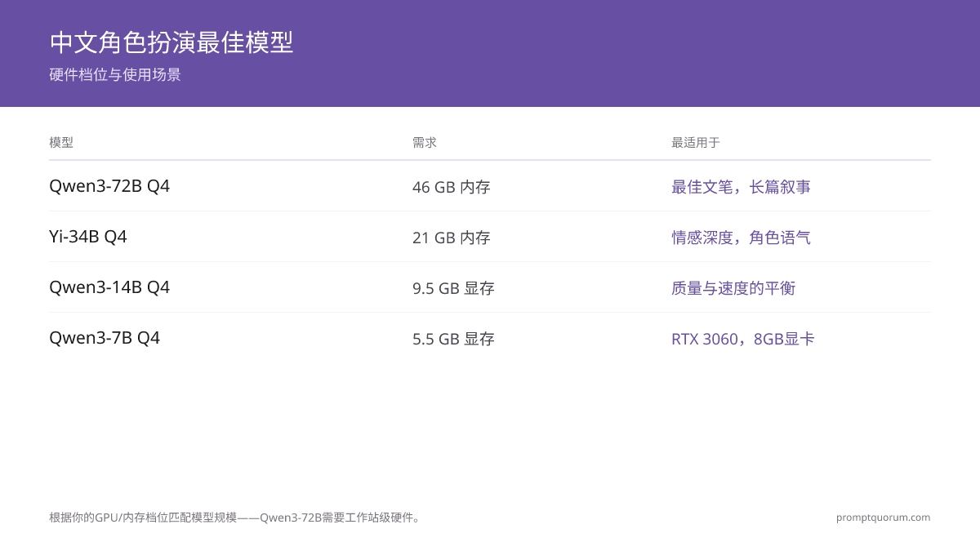Screen dimensions: 980x551
Task: Click the 最佳文笔，长篇叙事 cell
Action: point(741,187)
